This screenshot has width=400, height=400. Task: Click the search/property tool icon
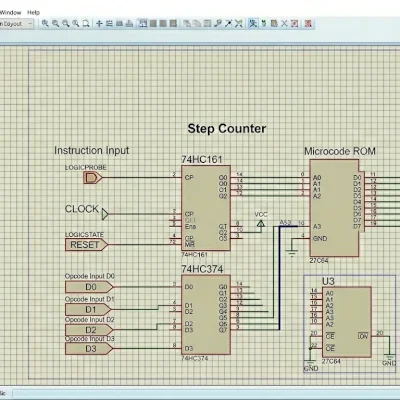pos(218,23)
